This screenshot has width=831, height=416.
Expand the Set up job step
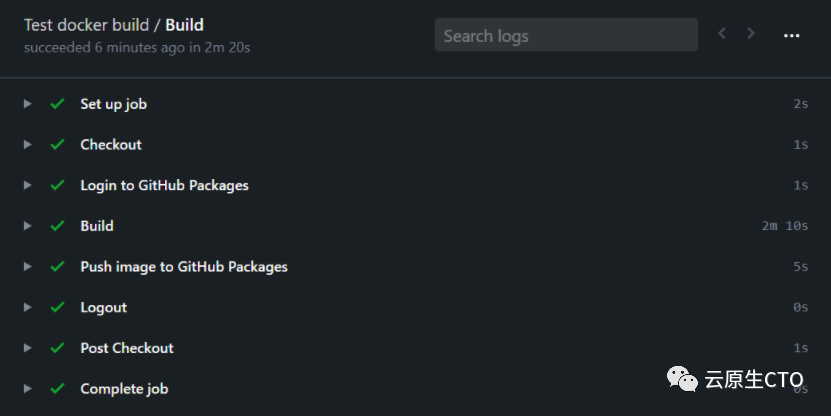(x=28, y=104)
